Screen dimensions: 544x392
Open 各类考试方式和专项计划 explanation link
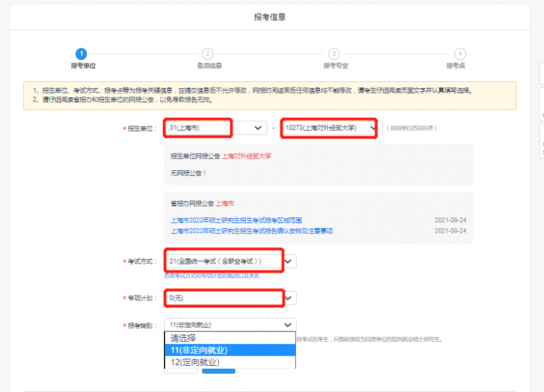pos(212,276)
